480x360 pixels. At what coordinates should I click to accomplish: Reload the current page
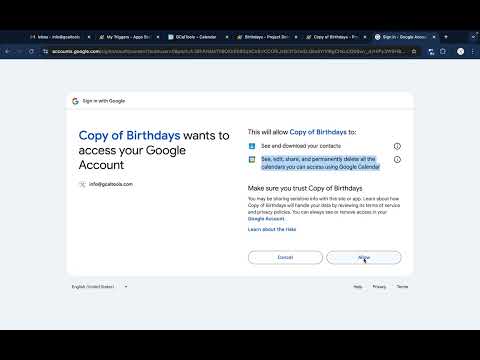pos(31,52)
